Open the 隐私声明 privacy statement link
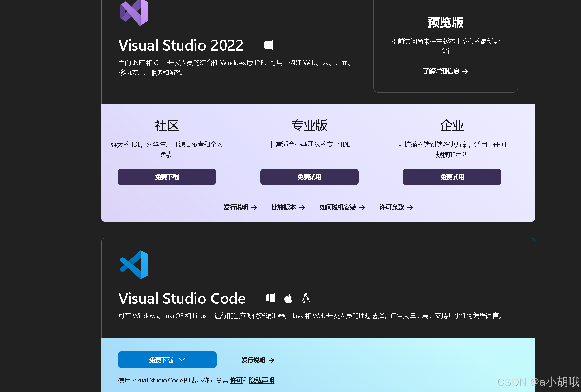581x392 pixels. coord(262,380)
